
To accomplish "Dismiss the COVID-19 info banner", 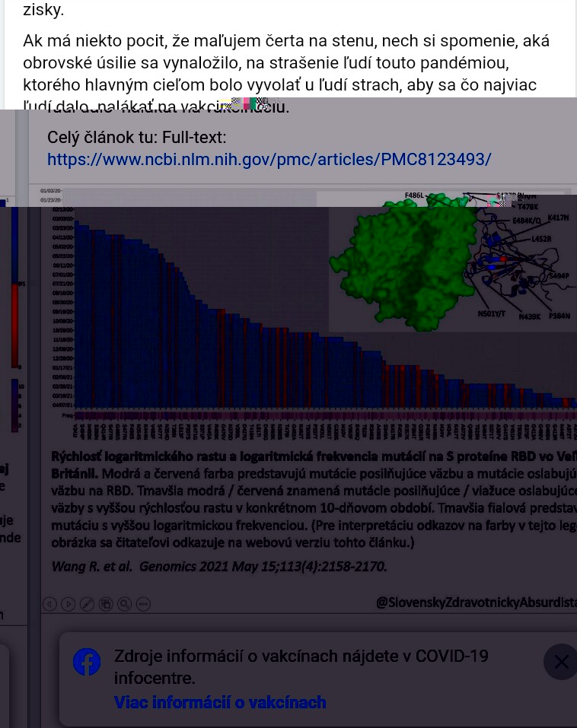I will pos(561,662).
